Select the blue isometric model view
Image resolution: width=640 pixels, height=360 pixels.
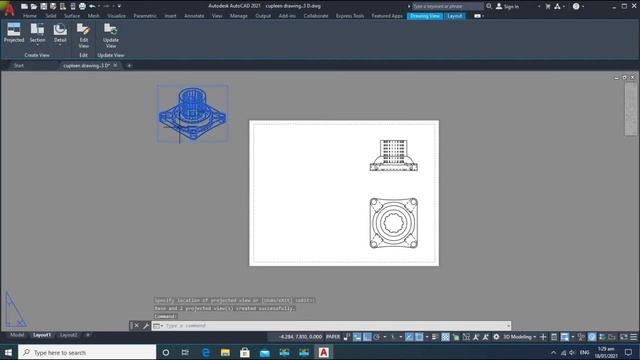(192, 113)
